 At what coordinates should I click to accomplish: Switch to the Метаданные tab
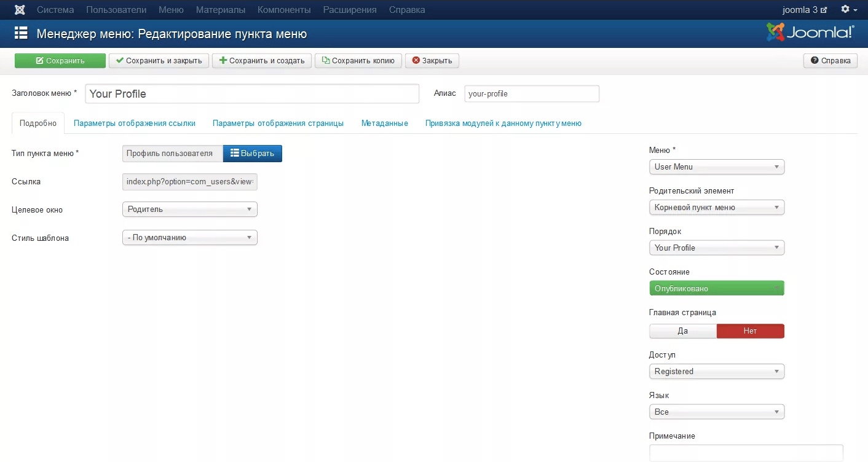(384, 123)
